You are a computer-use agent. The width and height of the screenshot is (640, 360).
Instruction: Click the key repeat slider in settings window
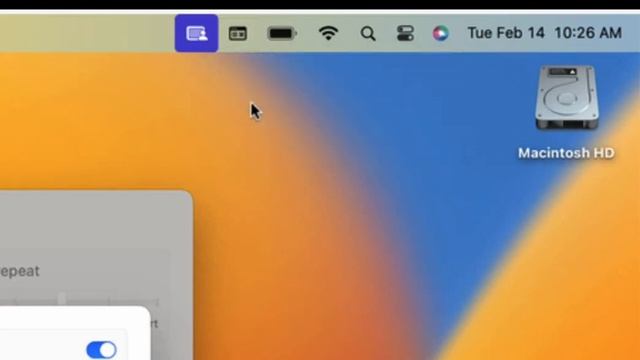click(80, 300)
